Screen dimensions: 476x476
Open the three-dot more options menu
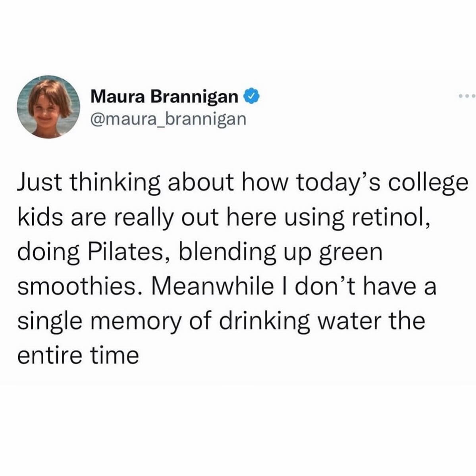tap(466, 96)
